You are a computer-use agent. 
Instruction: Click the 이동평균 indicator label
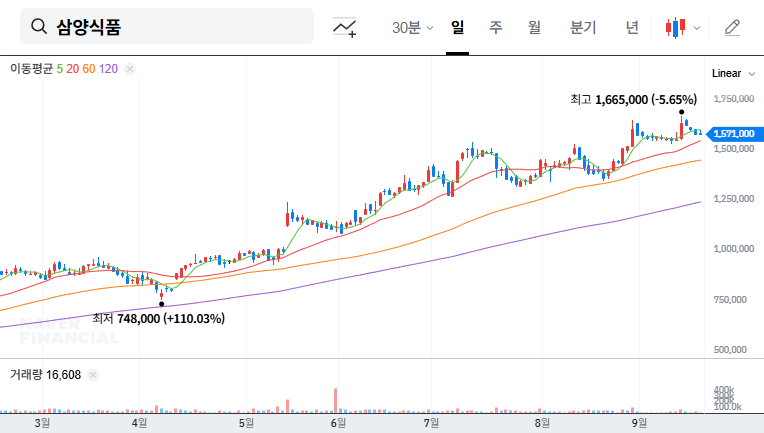coord(31,69)
